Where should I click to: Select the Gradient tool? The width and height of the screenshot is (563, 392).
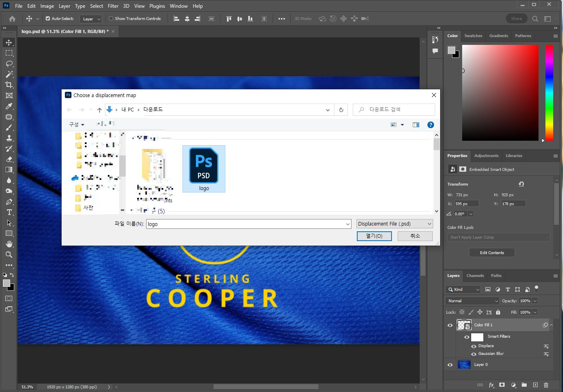9,170
